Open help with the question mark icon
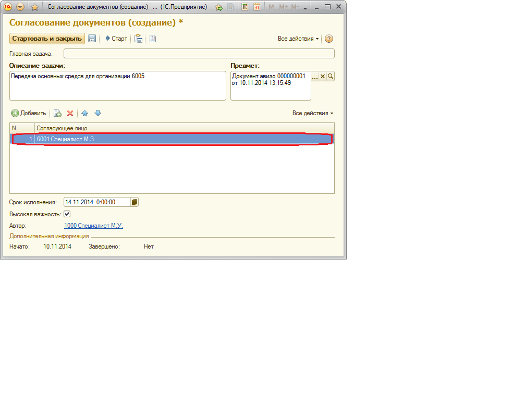513x420 pixels. [328, 39]
